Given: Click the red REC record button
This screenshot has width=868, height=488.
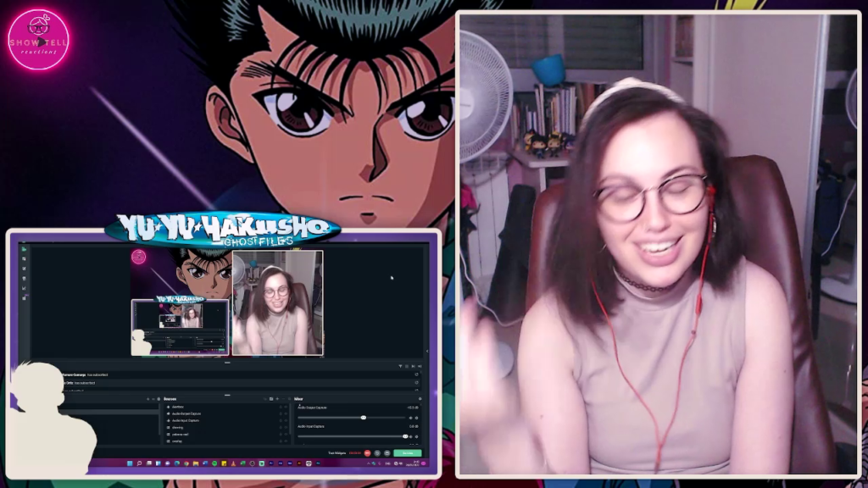Looking at the screenshot, I should pos(367,453).
